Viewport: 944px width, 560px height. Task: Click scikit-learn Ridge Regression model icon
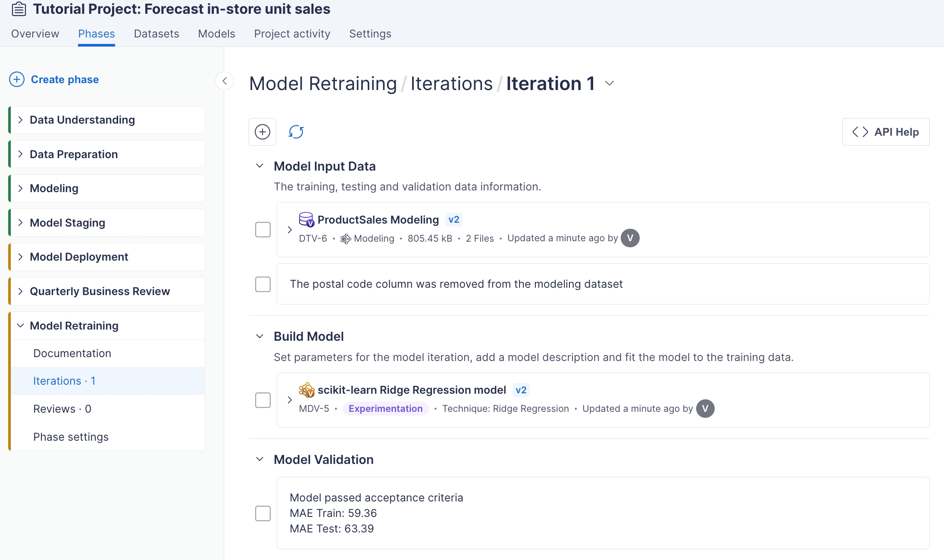tap(306, 390)
